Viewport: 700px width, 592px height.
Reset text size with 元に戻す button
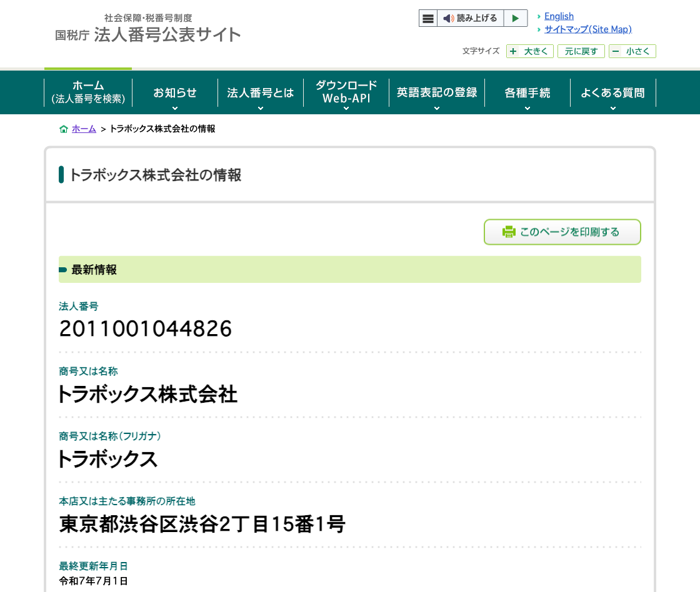pyautogui.click(x=581, y=51)
